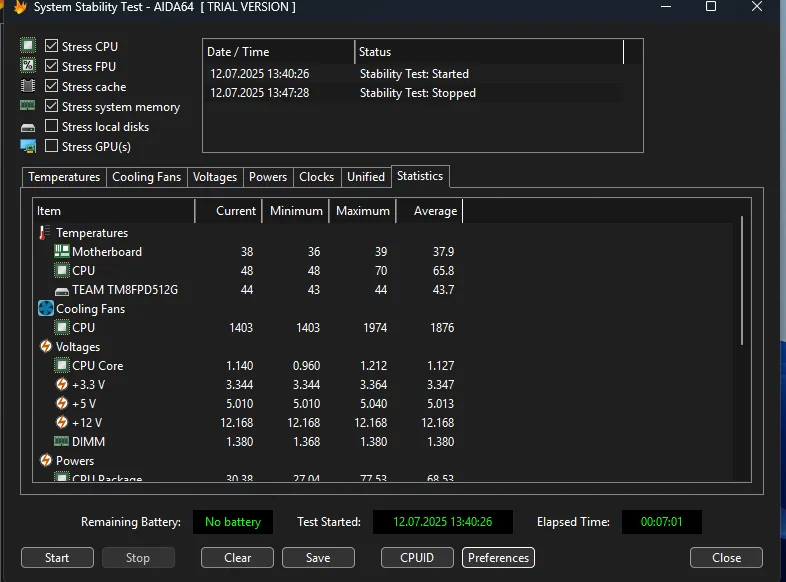Click the Close button at bottom right
The image size is (786, 582).
click(726, 557)
